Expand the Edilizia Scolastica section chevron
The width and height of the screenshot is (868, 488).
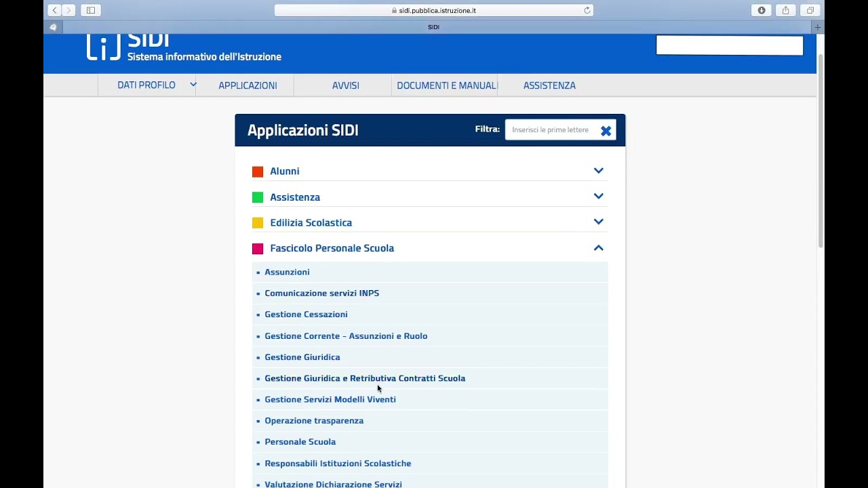click(599, 222)
